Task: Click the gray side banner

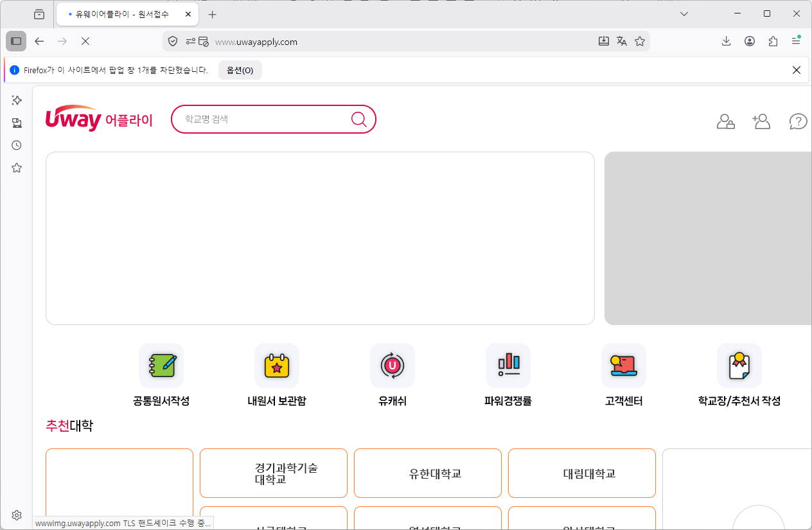Action: tap(708, 238)
